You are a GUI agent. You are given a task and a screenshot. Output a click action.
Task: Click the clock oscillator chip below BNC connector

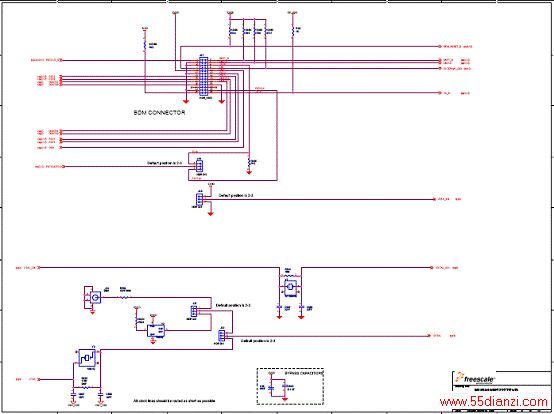pyautogui.click(x=155, y=331)
